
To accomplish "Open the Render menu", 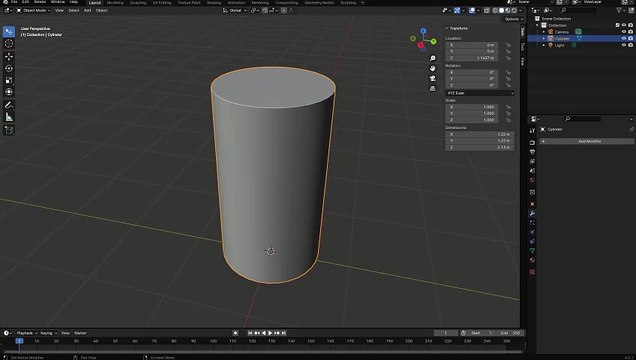I will coord(40,2).
